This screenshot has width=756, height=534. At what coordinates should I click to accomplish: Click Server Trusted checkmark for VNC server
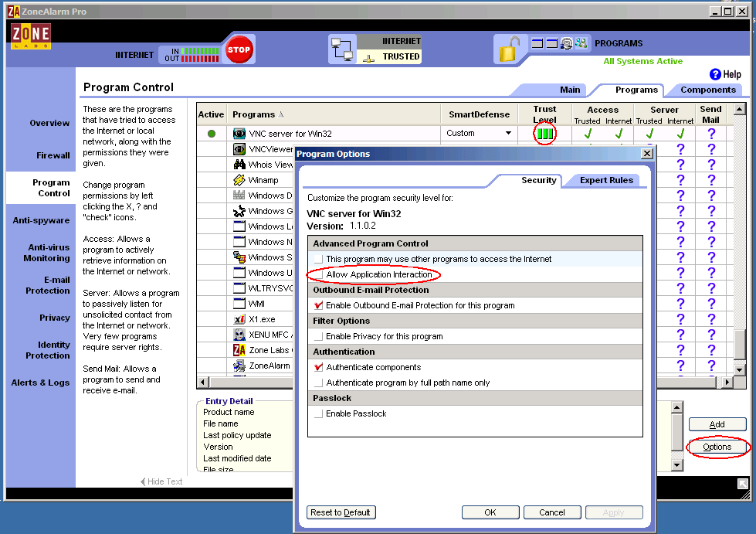point(649,134)
